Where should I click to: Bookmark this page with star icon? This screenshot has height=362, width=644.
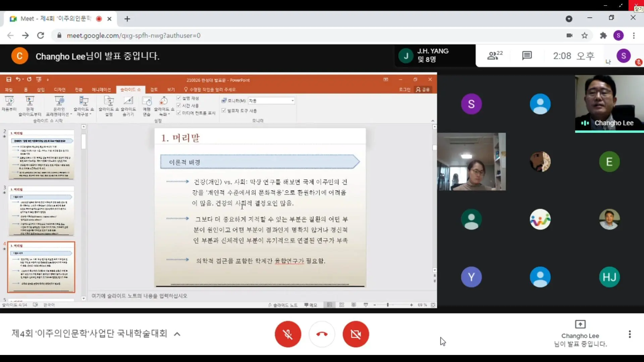[x=585, y=36]
